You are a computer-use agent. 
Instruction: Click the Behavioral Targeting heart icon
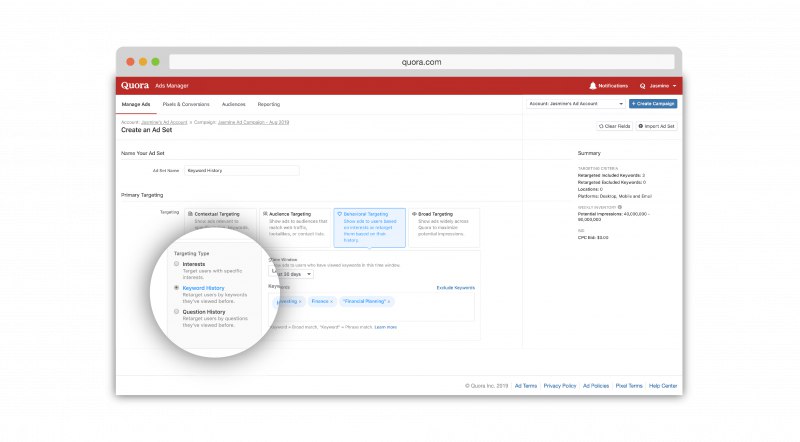pos(340,214)
